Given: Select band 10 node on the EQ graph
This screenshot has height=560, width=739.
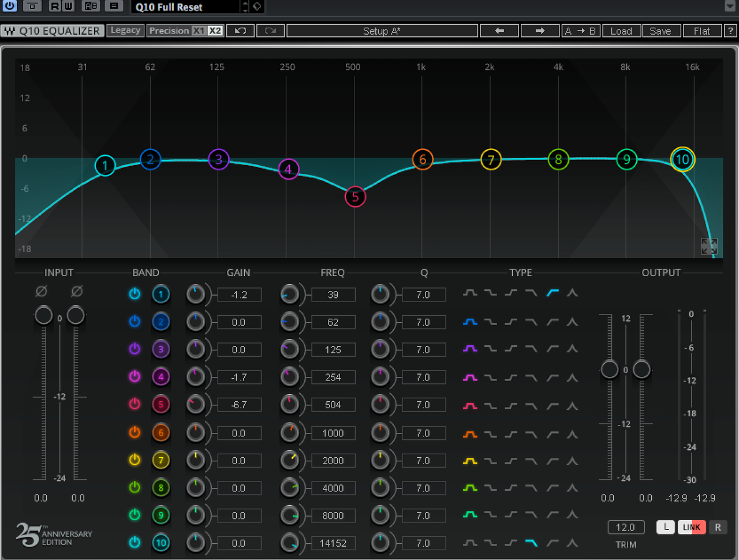Looking at the screenshot, I should (x=682, y=159).
